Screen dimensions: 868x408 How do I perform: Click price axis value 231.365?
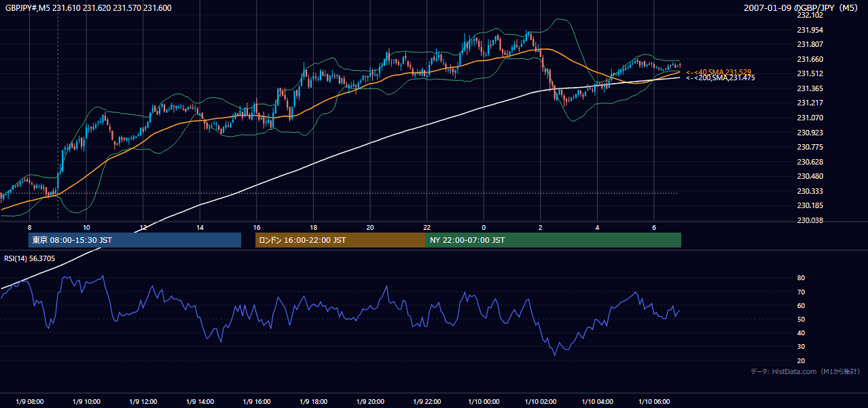[810, 88]
